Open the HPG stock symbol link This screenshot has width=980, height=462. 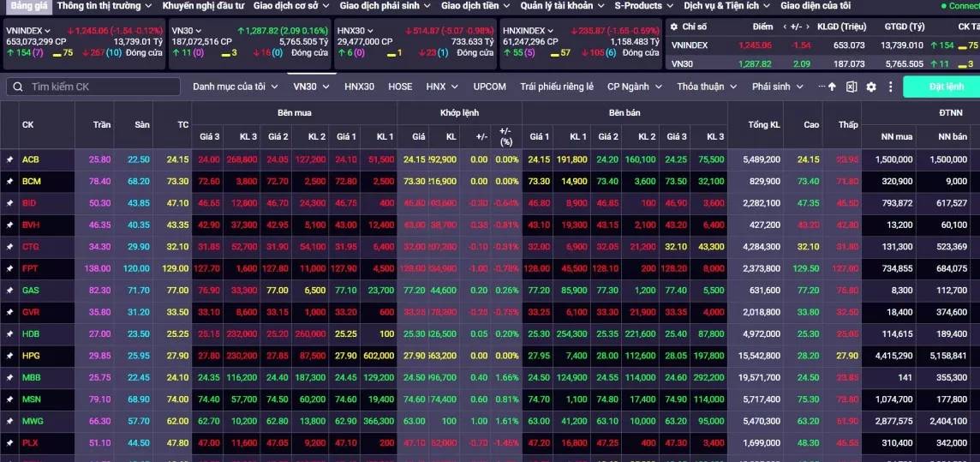click(31, 356)
